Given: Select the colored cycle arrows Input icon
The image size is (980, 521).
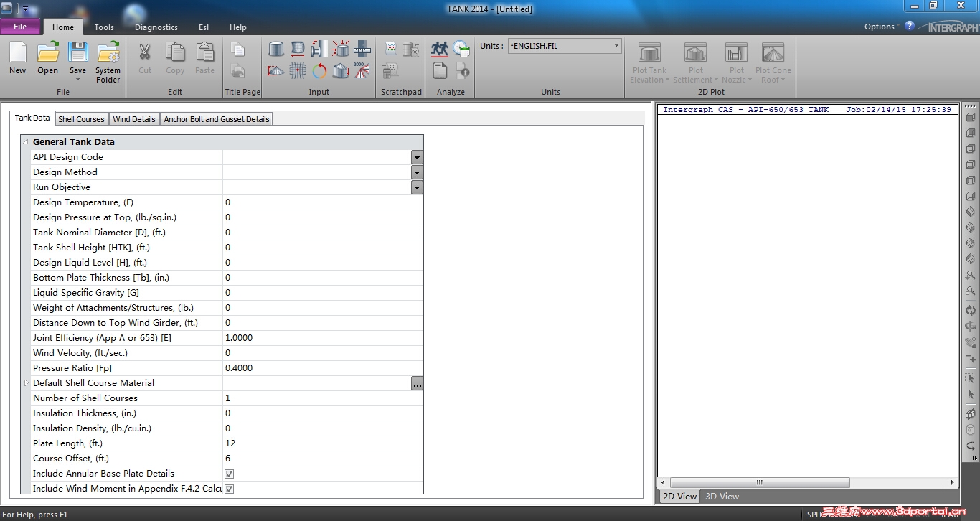Looking at the screenshot, I should [319, 70].
